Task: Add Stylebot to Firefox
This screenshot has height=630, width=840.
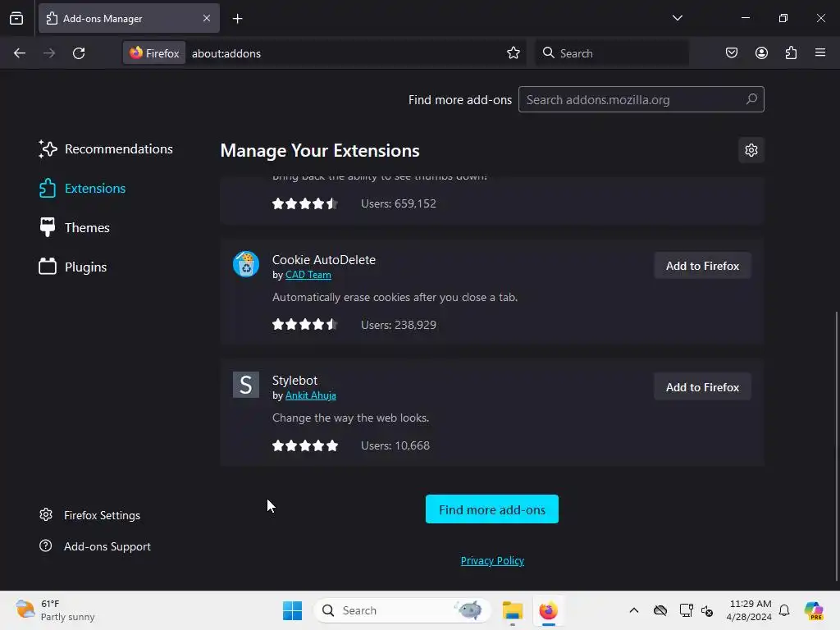Action: coord(702,387)
